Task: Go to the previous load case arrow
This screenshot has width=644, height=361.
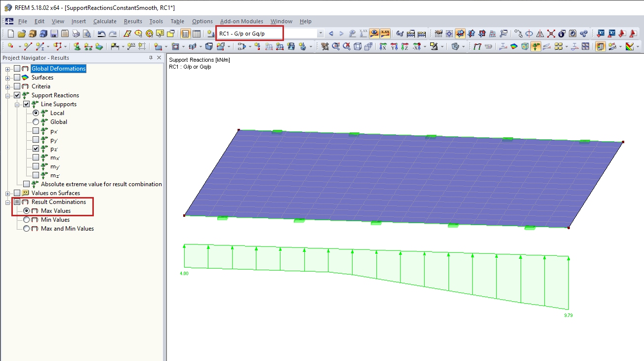Action: pos(331,34)
